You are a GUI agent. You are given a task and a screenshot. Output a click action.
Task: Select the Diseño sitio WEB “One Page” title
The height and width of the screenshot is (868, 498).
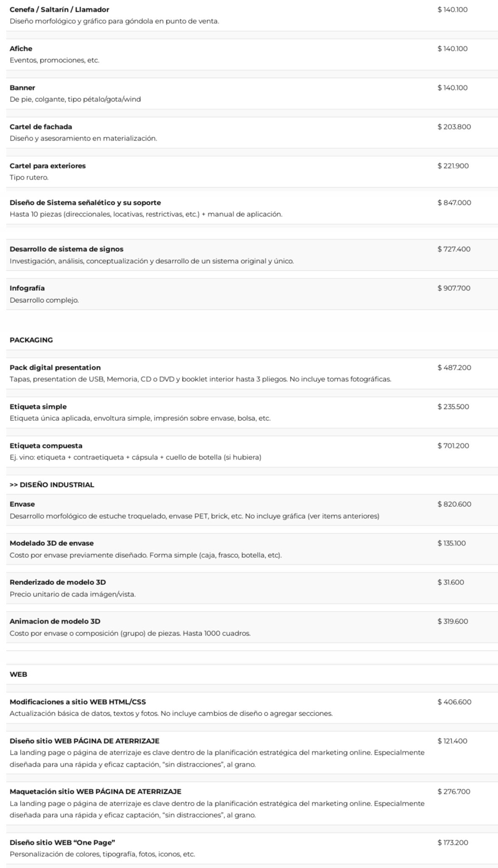tap(62, 843)
